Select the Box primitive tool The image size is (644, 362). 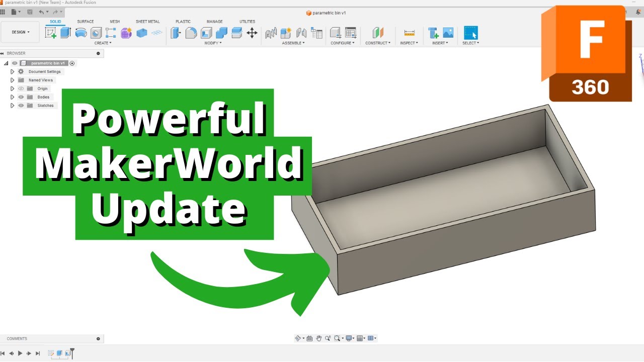click(x=142, y=33)
